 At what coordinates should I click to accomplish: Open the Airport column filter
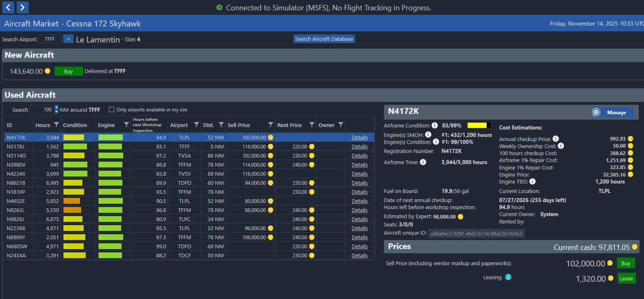click(x=196, y=125)
